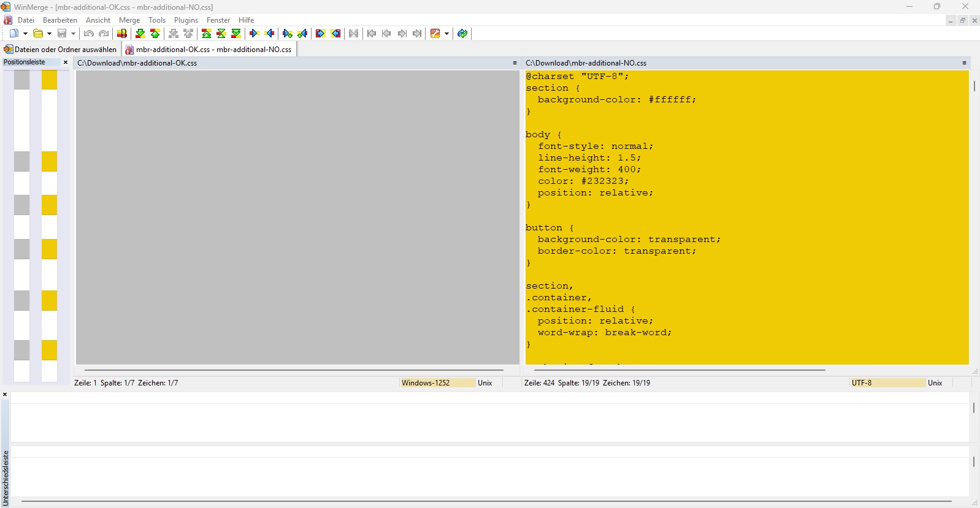
Task: Click the first yellow block in location bar
Action: pyautogui.click(x=49, y=80)
